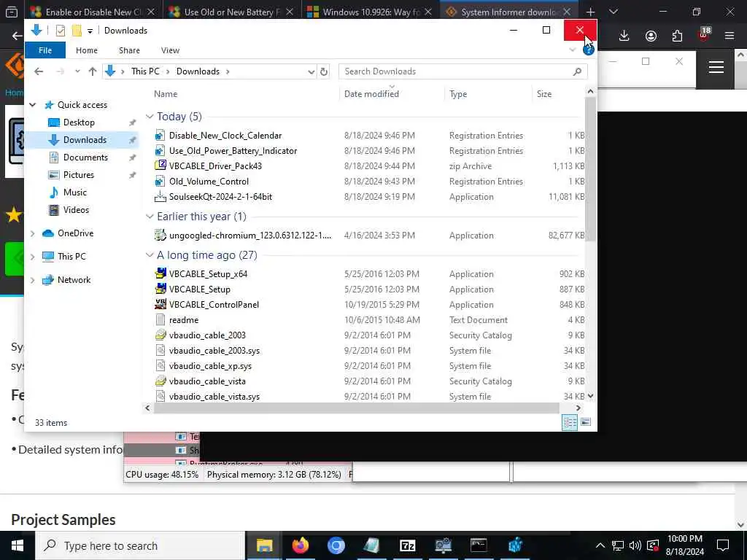Screen dimensions: 747x560
Task: Select the SoulseekQt-2024-2-1-64bit installer icon
Action: point(160,196)
